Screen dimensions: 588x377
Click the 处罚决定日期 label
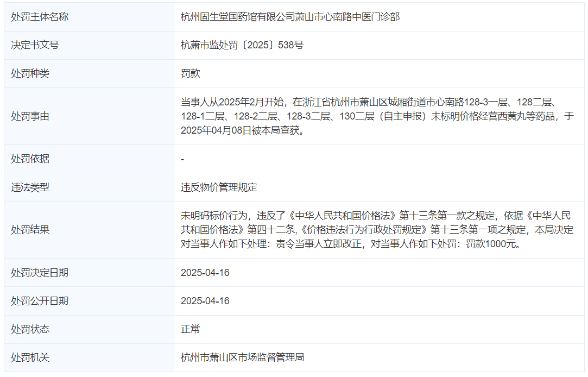[x=40, y=273]
